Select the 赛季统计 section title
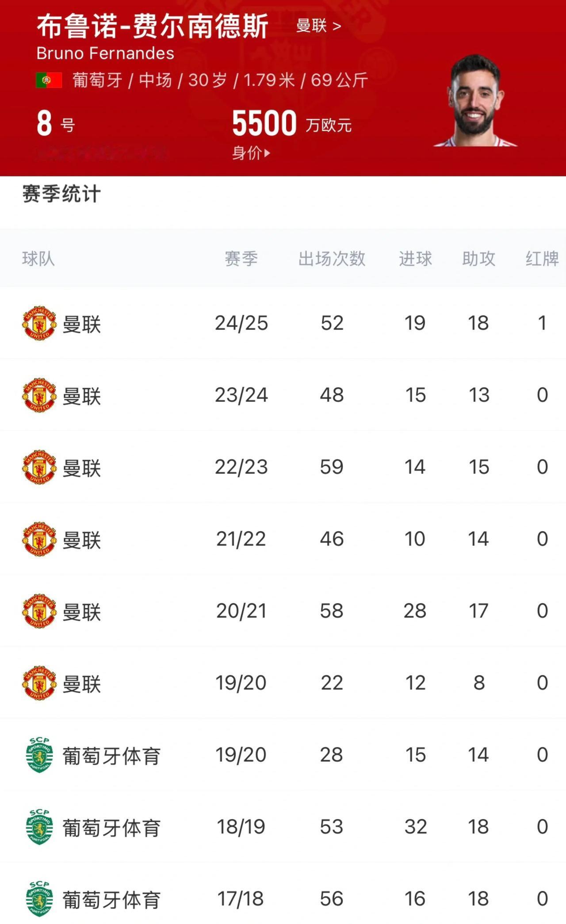 click(61, 194)
